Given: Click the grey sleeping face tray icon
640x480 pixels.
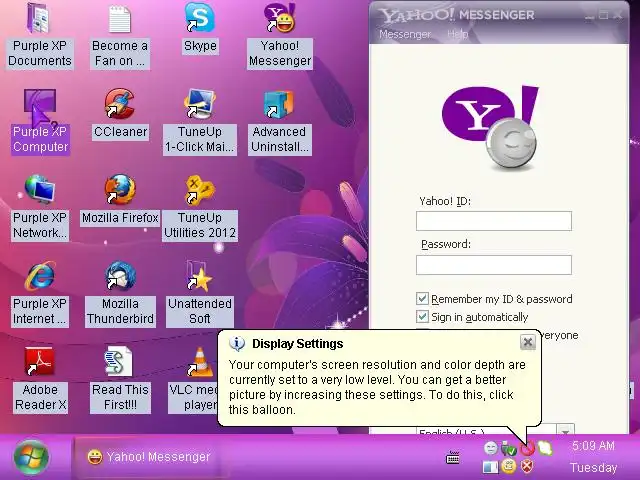Looking at the screenshot, I should [x=491, y=448].
